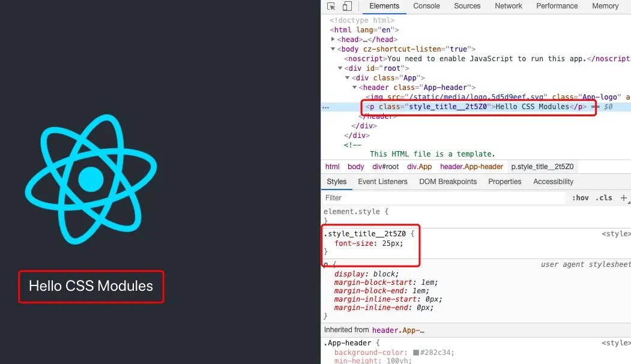Viewport: 631px width, 364px height.
Task: Open the #282c34 background color swatch
Action: point(416,353)
